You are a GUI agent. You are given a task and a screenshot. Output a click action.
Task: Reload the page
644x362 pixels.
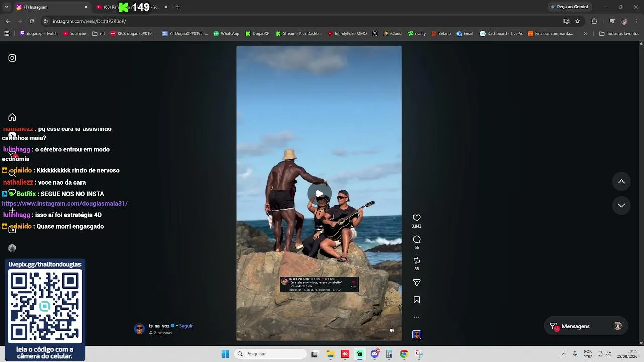pyautogui.click(x=32, y=21)
